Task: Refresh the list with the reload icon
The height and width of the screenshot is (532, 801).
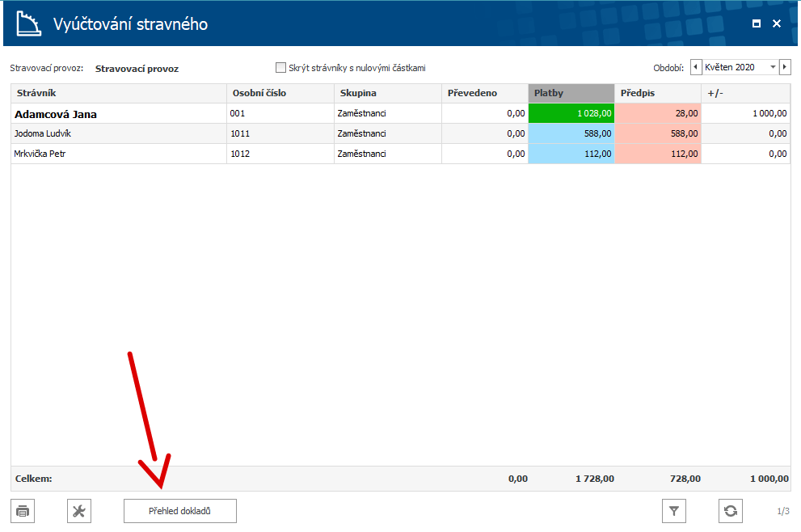Action: [x=730, y=510]
